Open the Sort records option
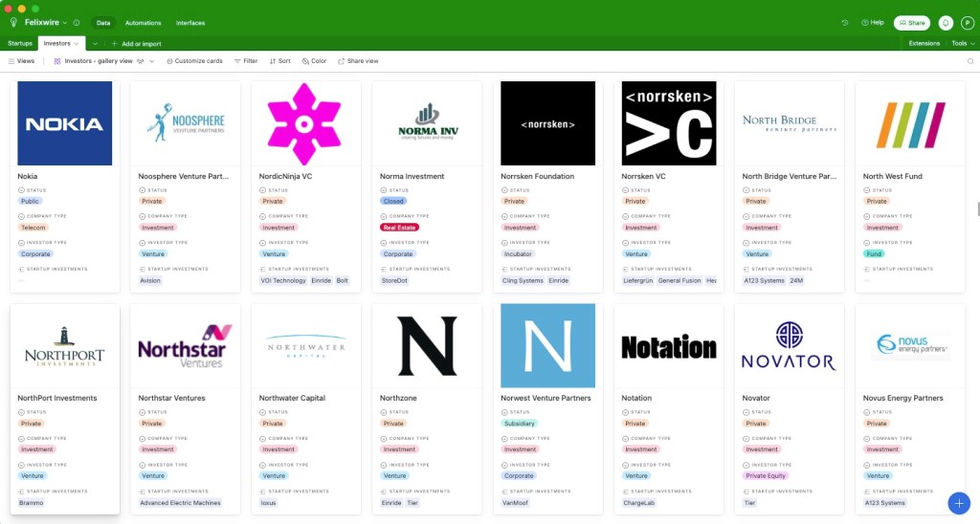 (x=279, y=60)
